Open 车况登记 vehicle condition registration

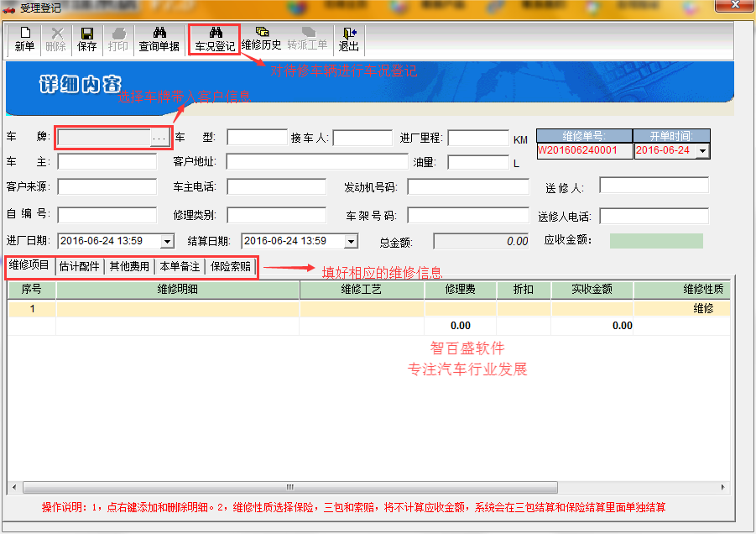(215, 39)
